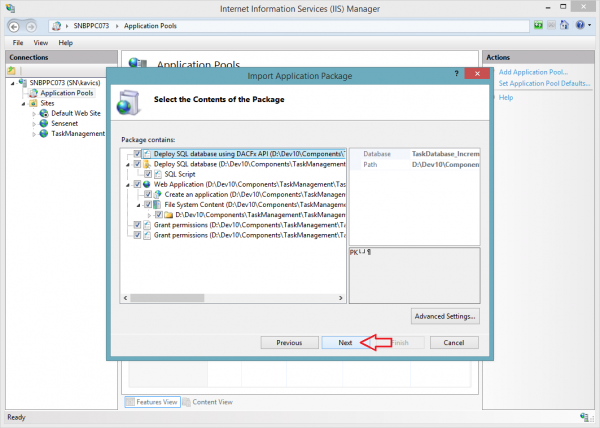This screenshot has height=428, width=600.
Task: Expand the TaskManagement site node
Action: point(34,134)
